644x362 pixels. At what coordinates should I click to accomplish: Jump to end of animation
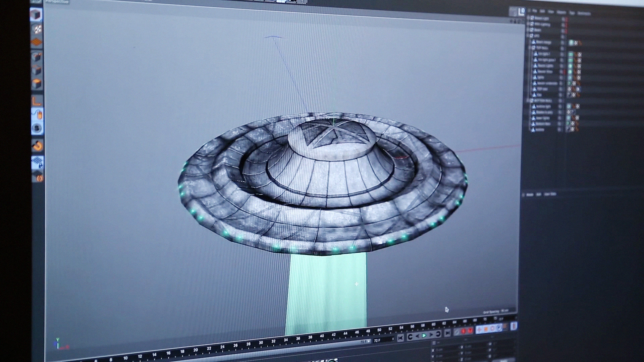click(447, 333)
